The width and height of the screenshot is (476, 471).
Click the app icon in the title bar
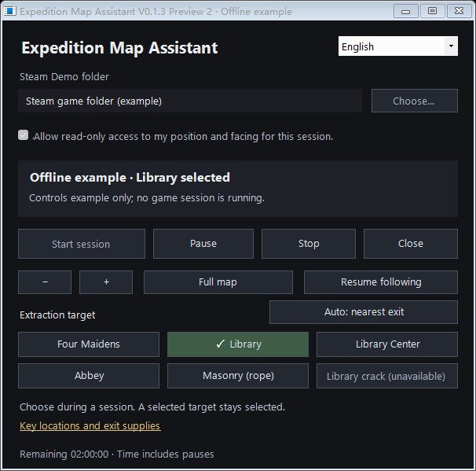point(9,11)
